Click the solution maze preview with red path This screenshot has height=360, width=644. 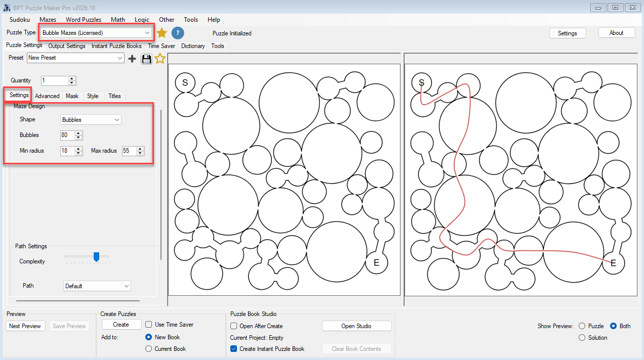(x=520, y=179)
